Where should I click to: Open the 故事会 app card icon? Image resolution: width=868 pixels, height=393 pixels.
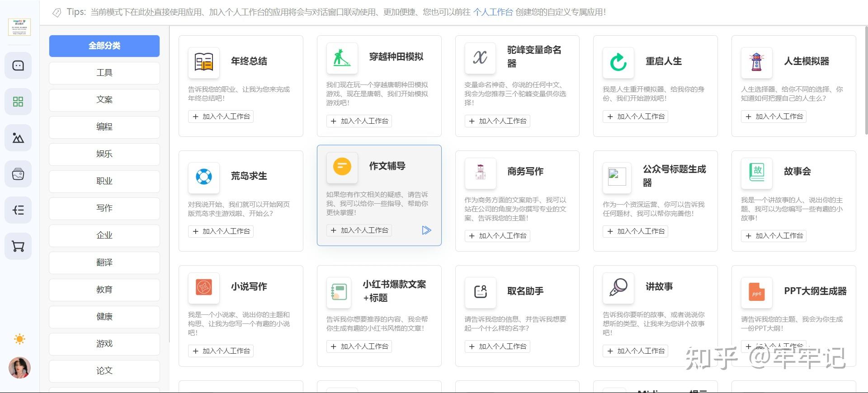[x=757, y=172]
